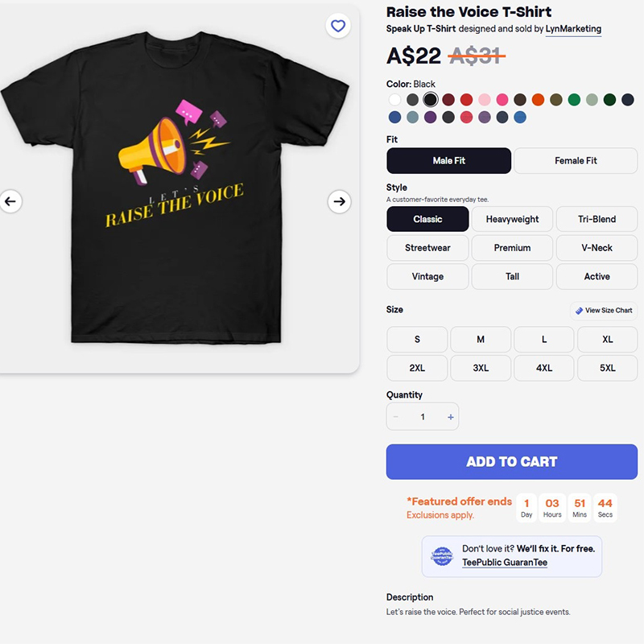Pick size 3XL
The image size is (644, 644).
click(480, 368)
